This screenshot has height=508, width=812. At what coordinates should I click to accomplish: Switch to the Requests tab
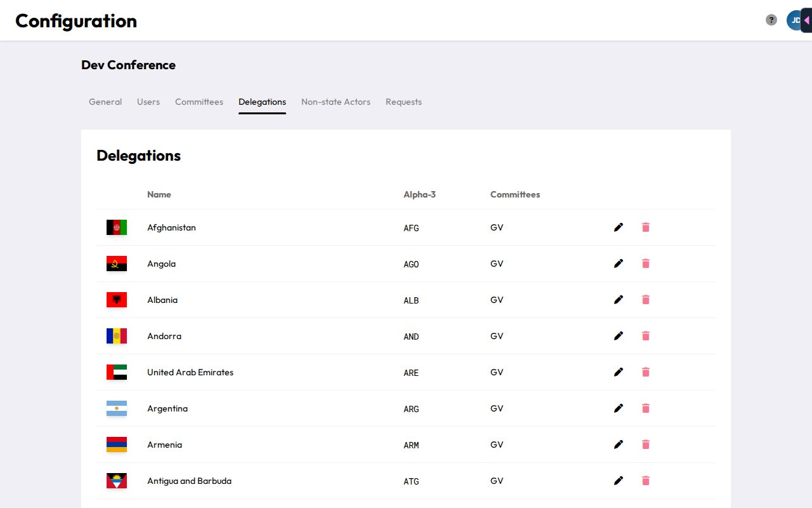(x=403, y=102)
